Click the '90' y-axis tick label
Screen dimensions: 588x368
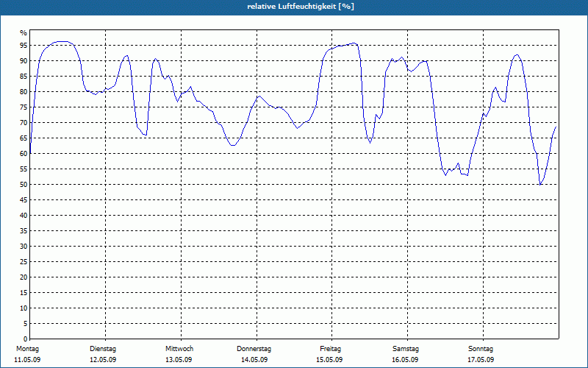point(24,61)
